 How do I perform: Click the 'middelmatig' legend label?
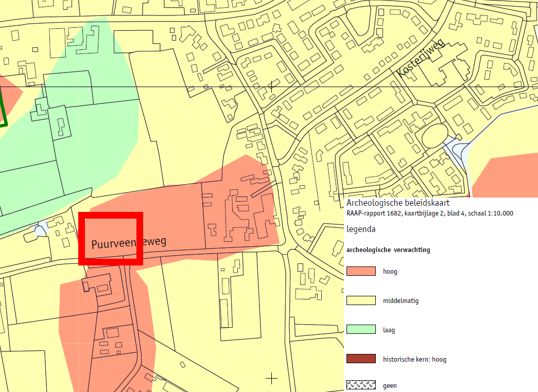pos(401,301)
